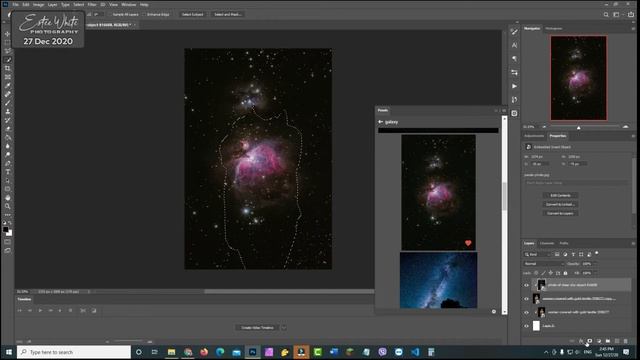Switch to the Paths tab
Viewport: 640px width, 360px height.
564,243
